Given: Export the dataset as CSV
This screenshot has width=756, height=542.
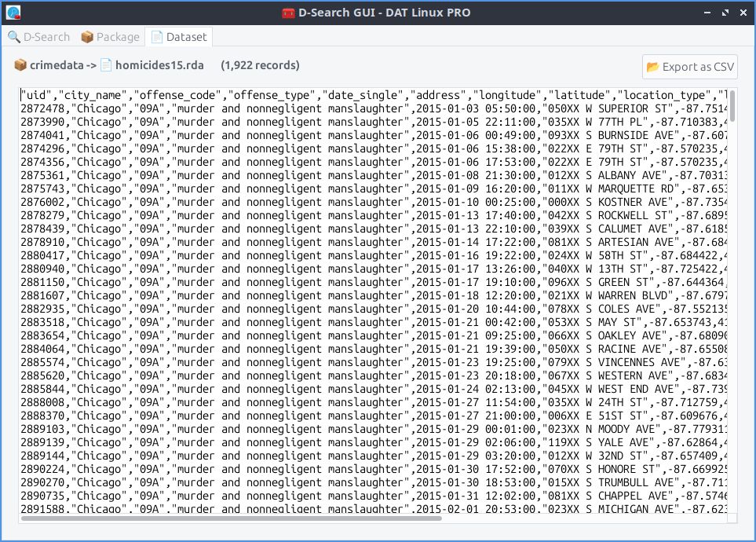Looking at the screenshot, I should (x=690, y=67).
